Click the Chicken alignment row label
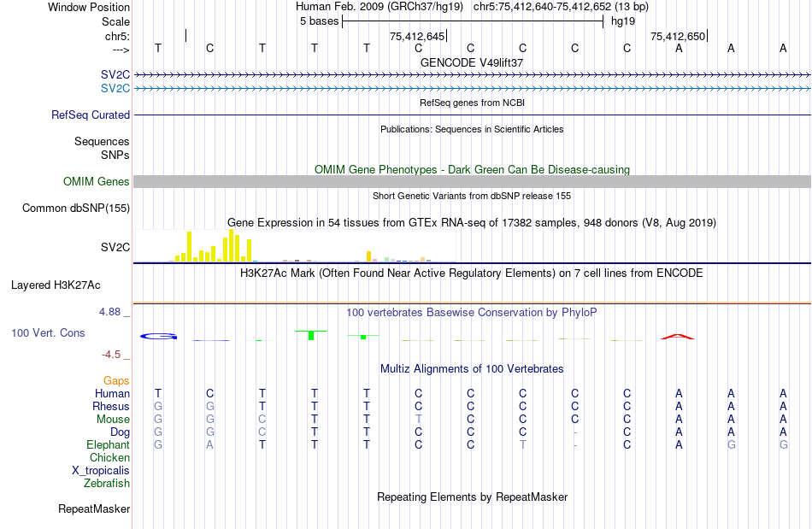Image resolution: width=812 pixels, height=529 pixels. [109, 457]
